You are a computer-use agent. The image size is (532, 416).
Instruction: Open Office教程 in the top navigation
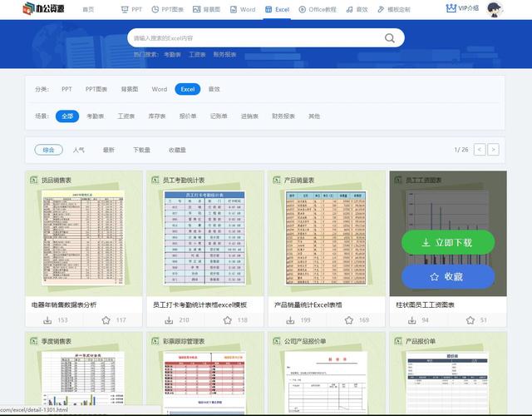click(318, 9)
